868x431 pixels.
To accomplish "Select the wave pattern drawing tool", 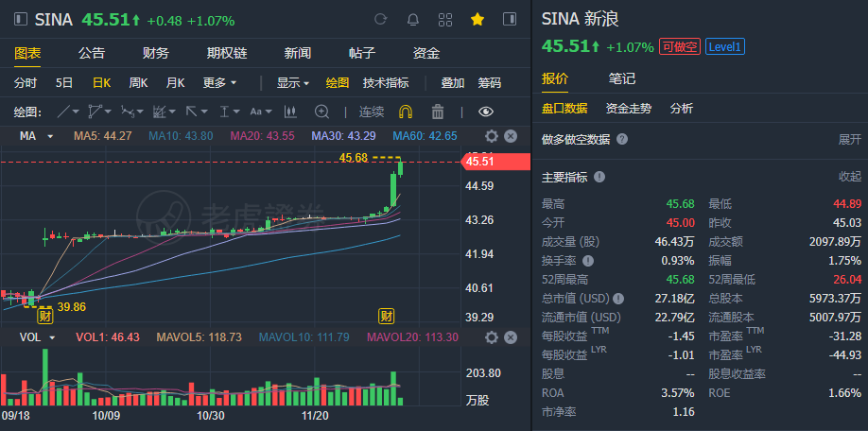I will click(x=128, y=112).
